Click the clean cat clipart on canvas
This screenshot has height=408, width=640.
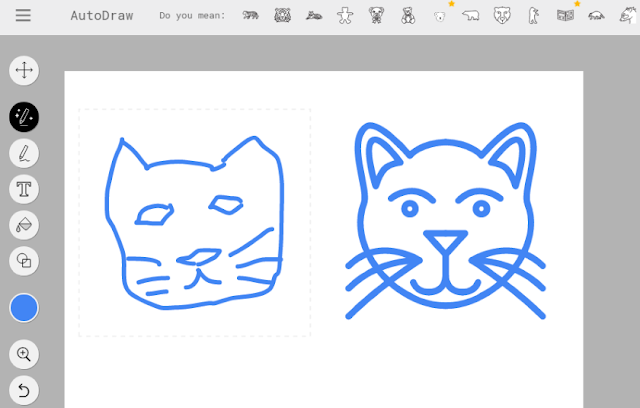pos(446,220)
